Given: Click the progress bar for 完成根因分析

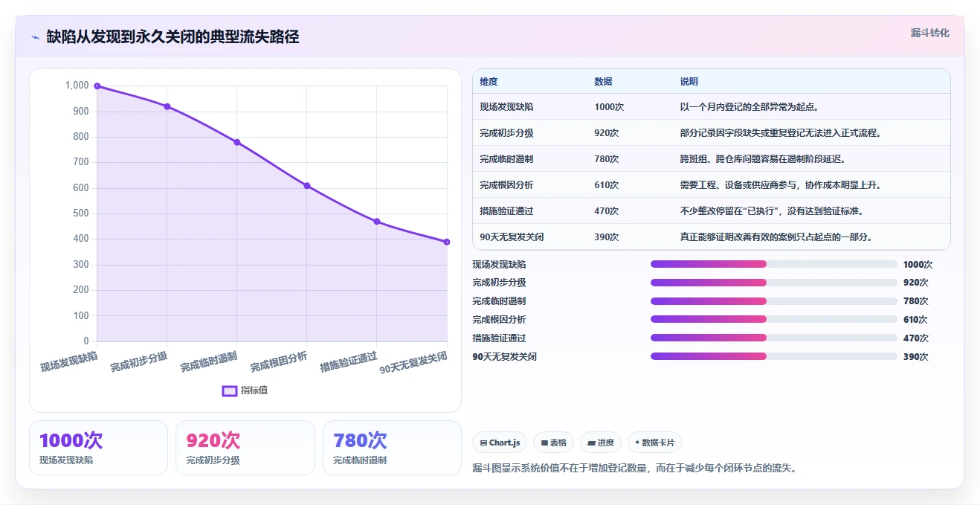Looking at the screenshot, I should [x=774, y=320].
